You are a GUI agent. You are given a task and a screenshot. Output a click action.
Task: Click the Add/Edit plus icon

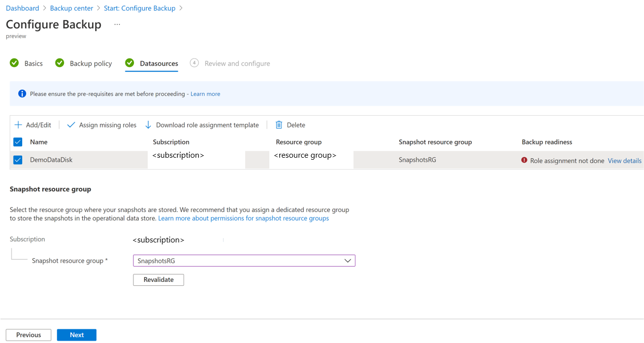tap(18, 125)
